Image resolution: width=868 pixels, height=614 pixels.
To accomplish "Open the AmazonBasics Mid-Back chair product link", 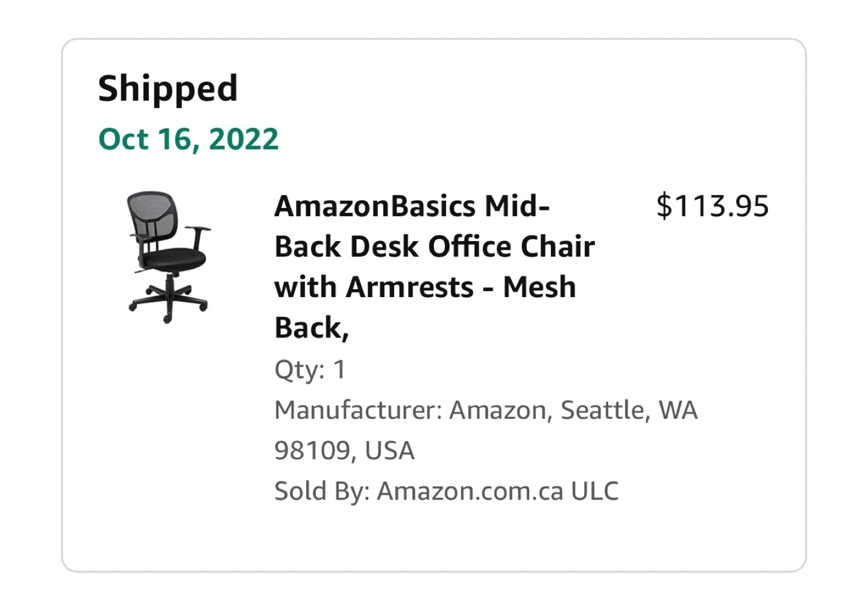I will (x=412, y=206).
